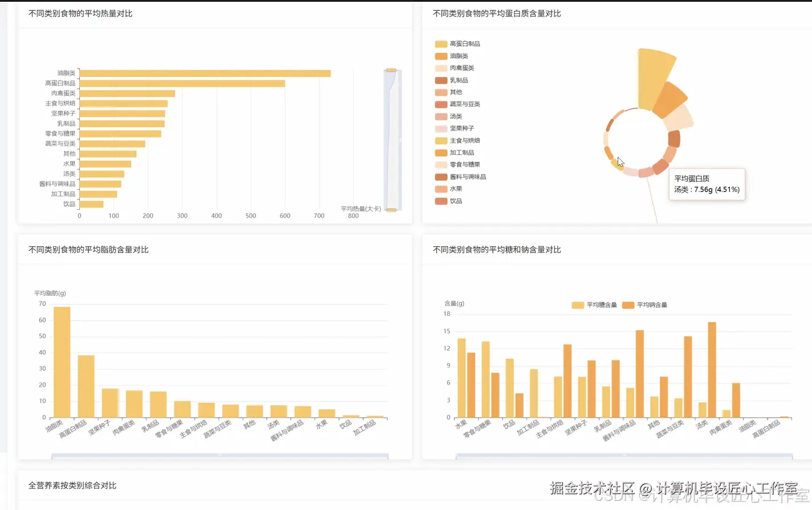Click bottom handle of calorie chart zoom slider

(391, 210)
